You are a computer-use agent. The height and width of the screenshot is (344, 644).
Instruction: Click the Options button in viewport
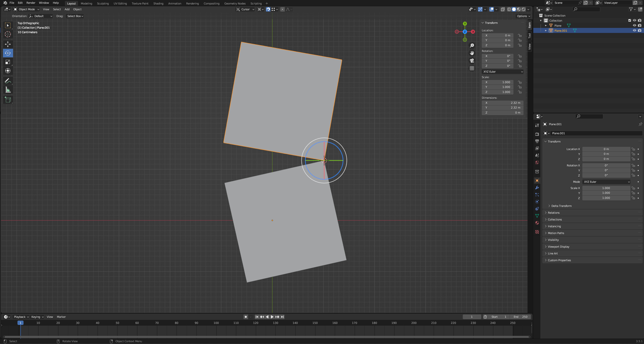click(x=524, y=16)
